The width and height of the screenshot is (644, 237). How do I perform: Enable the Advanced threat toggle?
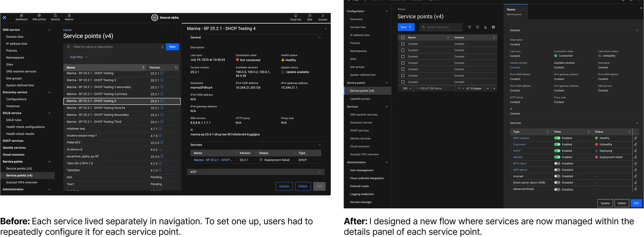(x=557, y=189)
